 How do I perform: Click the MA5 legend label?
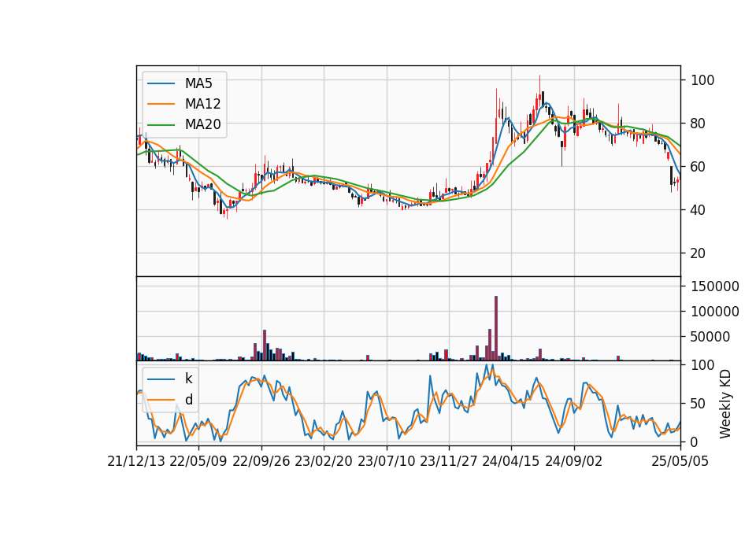point(198,83)
